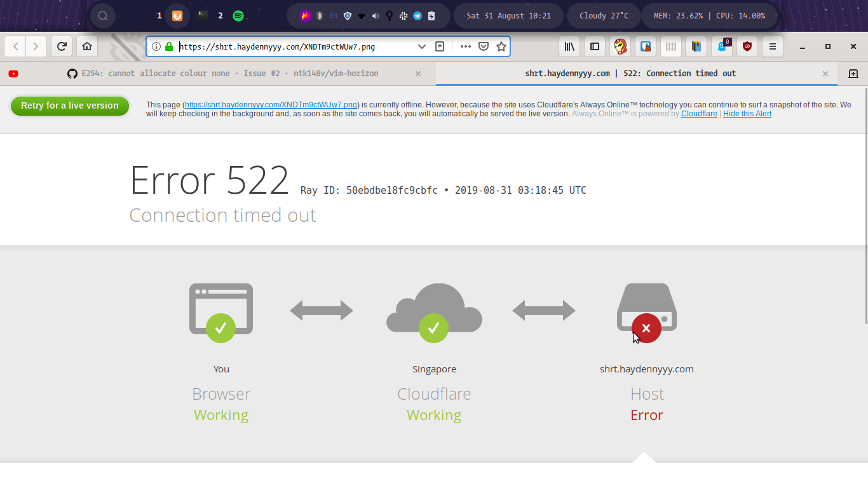Image resolution: width=868 pixels, height=488 pixels.
Task: Expand the URL bar history dropdown
Action: point(421,46)
